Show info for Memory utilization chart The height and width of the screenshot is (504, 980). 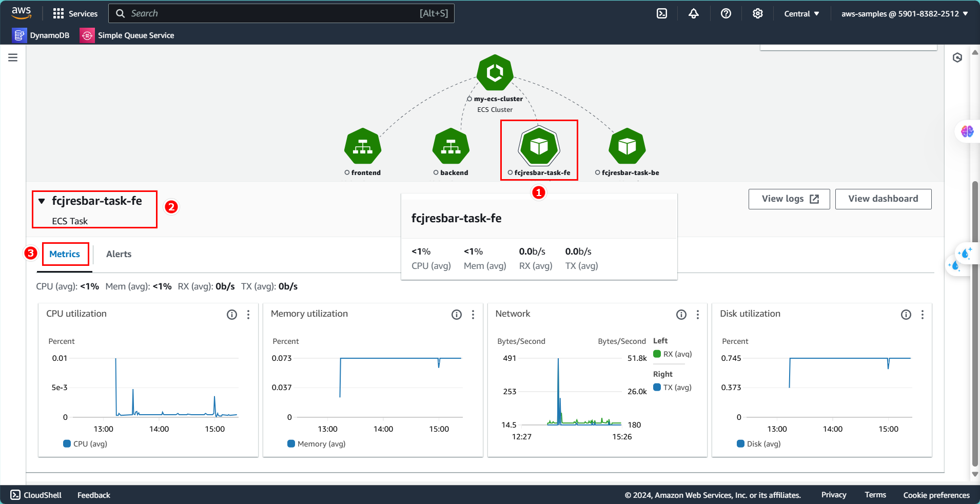457,315
